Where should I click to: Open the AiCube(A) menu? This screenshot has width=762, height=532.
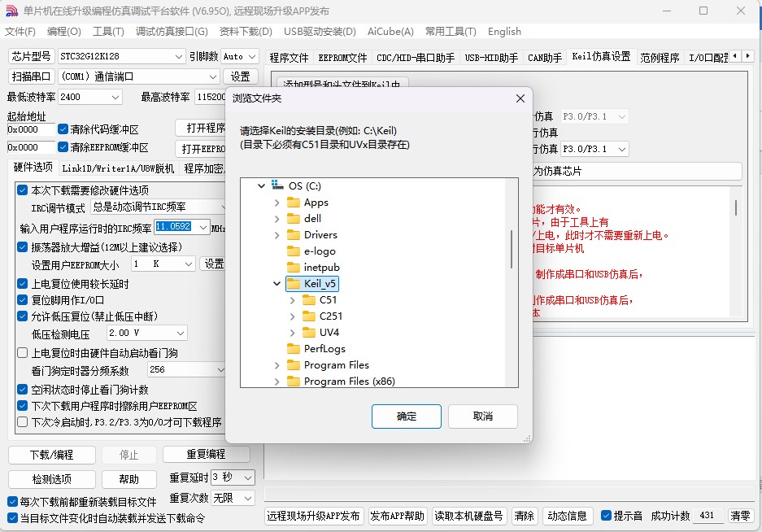(x=390, y=32)
